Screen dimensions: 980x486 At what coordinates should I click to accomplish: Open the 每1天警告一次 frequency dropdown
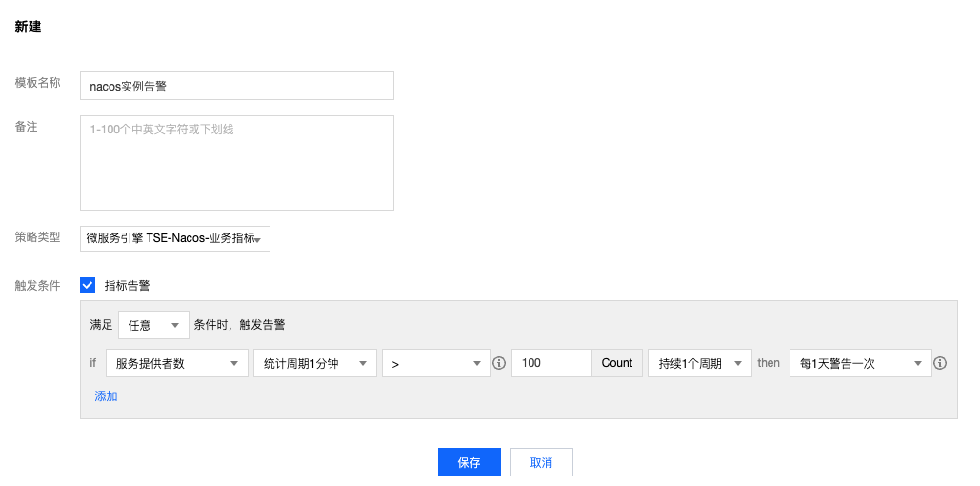click(x=861, y=363)
